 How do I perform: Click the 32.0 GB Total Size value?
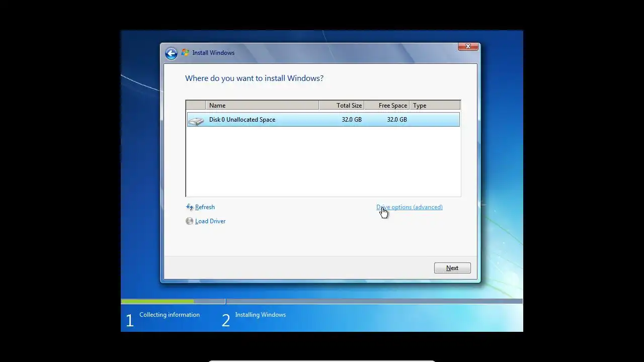click(352, 120)
